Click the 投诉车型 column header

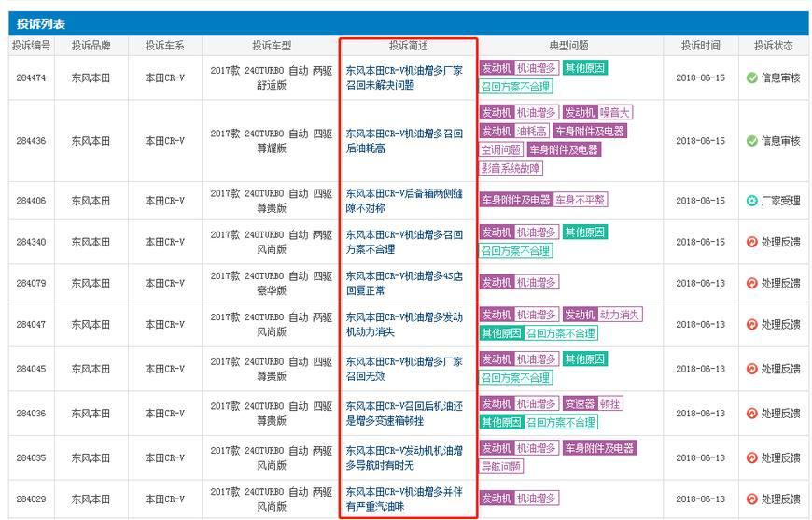272,46
